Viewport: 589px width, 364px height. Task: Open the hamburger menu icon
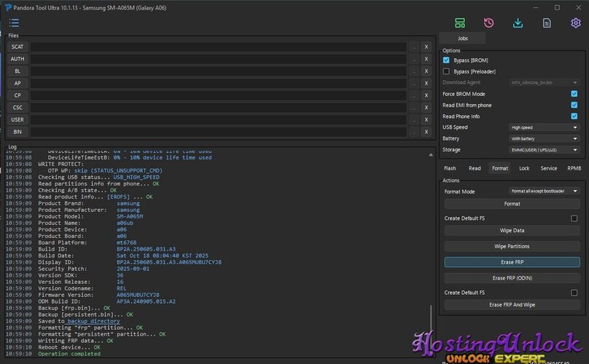(x=15, y=23)
